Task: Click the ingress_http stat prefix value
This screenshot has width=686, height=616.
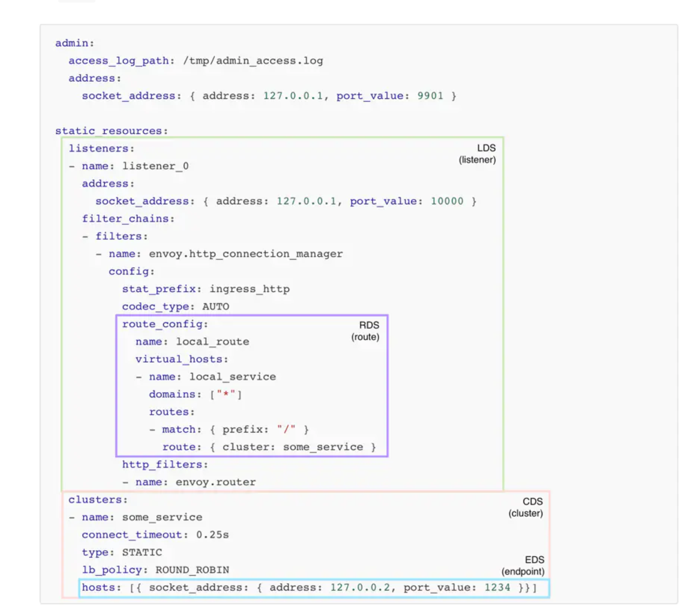Action: (249, 289)
